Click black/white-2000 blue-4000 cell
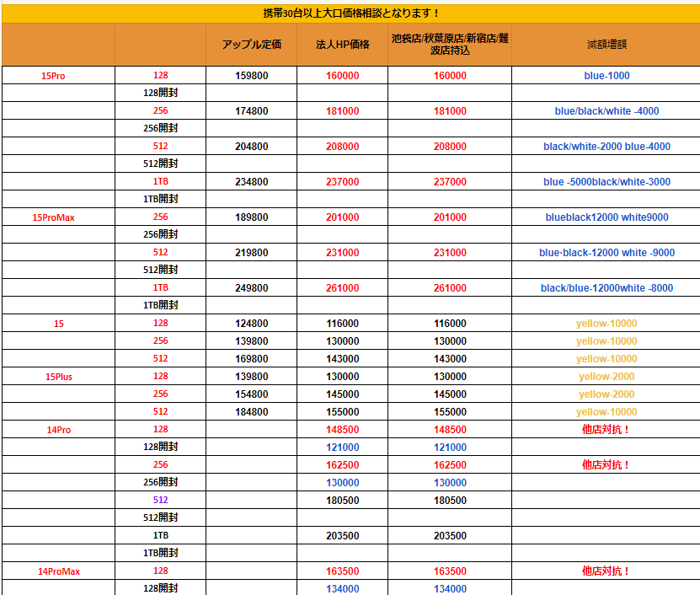This screenshot has width=700, height=595. click(606, 147)
